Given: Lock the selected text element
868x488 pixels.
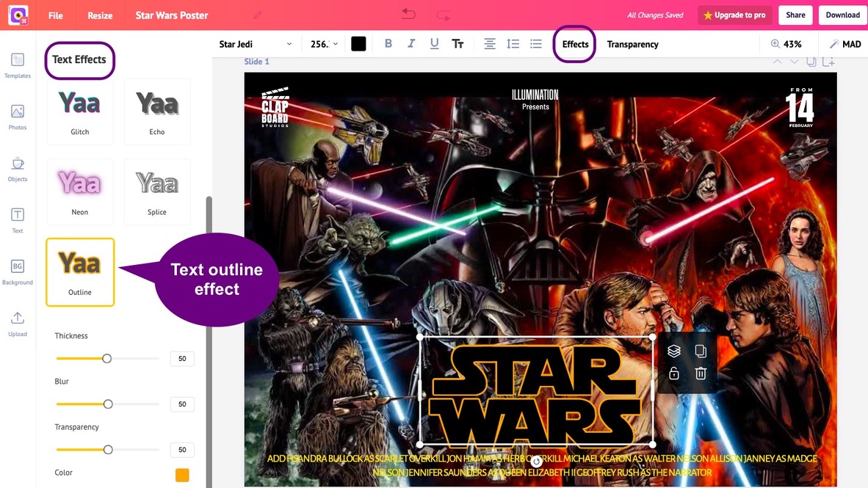Looking at the screenshot, I should [673, 373].
